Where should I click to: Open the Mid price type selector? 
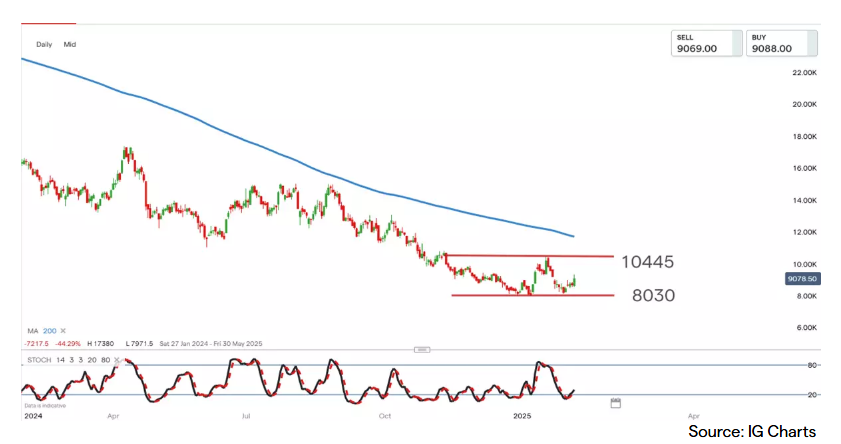coord(70,45)
